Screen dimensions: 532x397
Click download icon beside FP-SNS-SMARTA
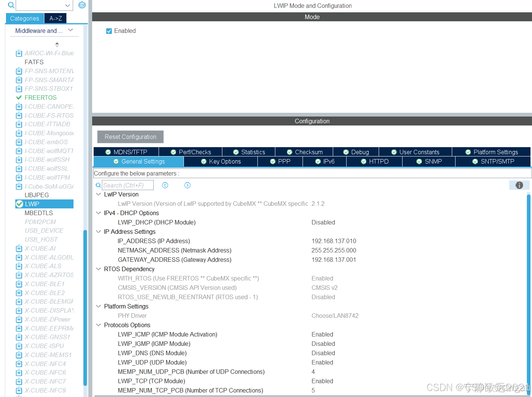click(19, 80)
